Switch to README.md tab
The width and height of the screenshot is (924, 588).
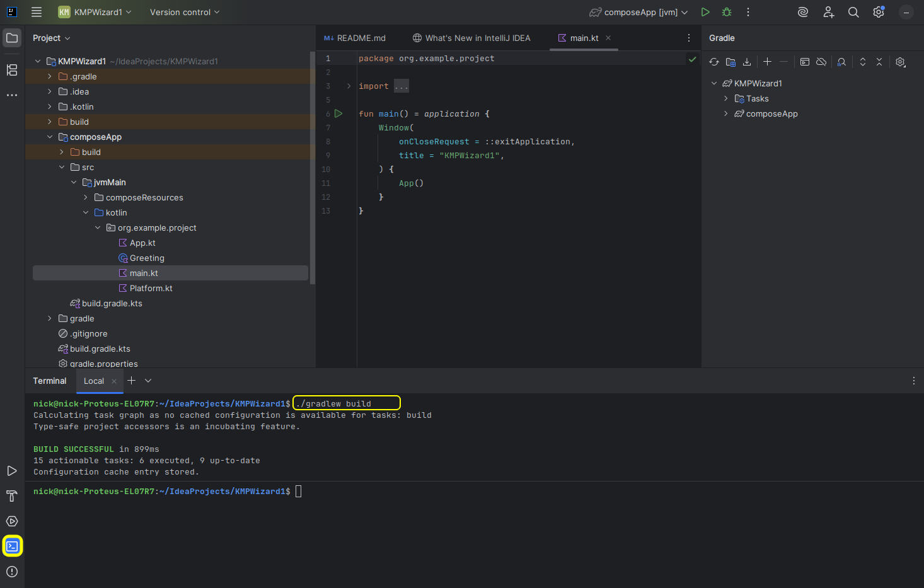(x=354, y=38)
